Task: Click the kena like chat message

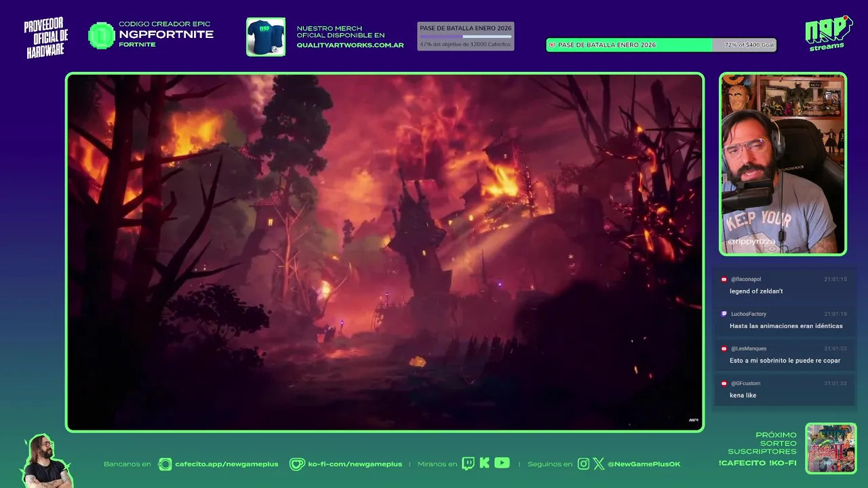Action: [743, 395]
